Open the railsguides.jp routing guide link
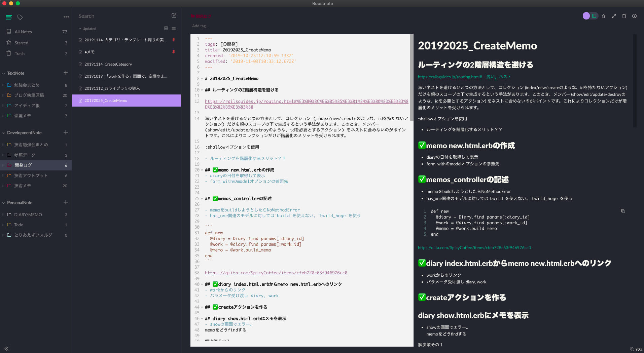Viewport: 644px width, 353px height. [464, 77]
